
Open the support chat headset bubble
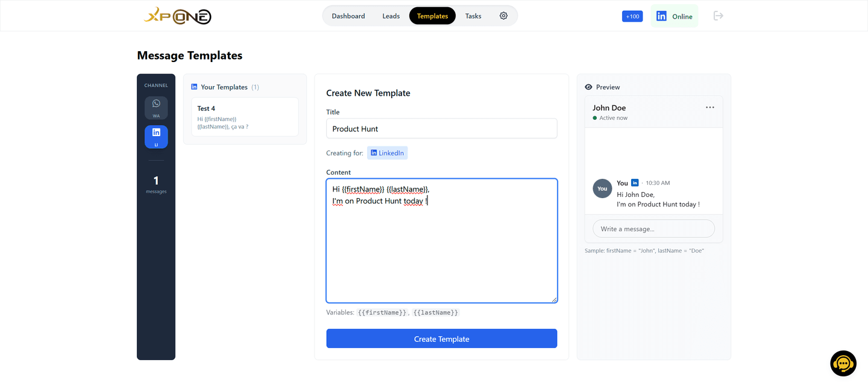pyautogui.click(x=843, y=364)
